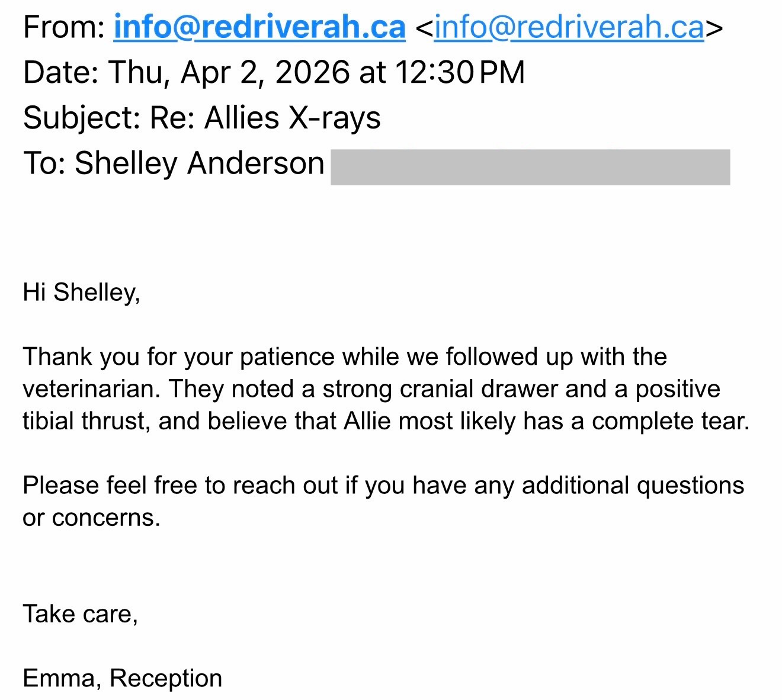Screen dimensions: 782x700
Task: Click the "From:" header label
Action: (x=64, y=27)
